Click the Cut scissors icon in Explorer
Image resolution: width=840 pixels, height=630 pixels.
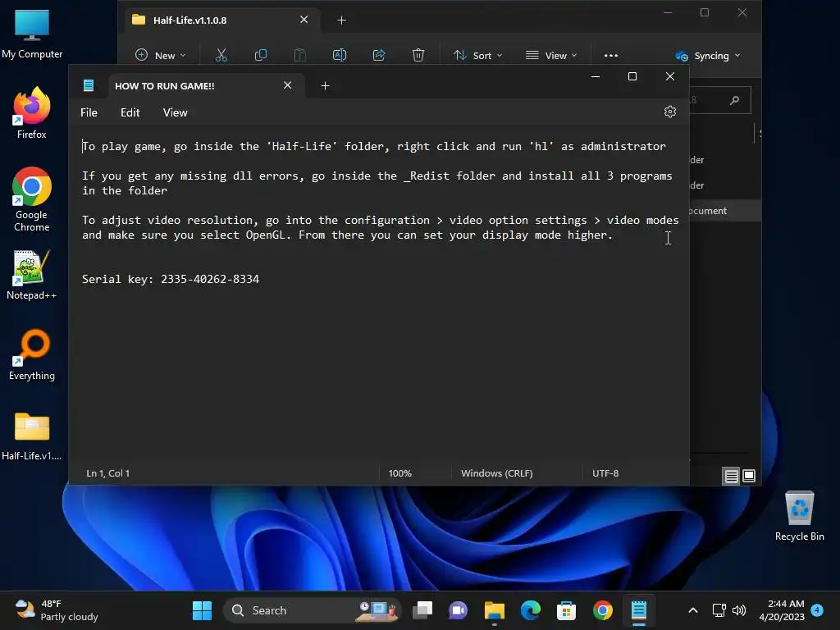pos(221,55)
